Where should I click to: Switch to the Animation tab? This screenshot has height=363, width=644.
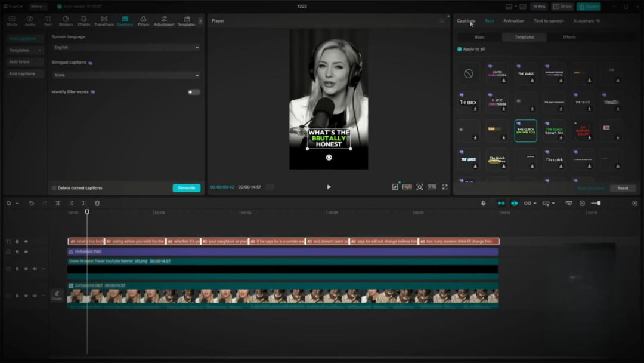[513, 21]
